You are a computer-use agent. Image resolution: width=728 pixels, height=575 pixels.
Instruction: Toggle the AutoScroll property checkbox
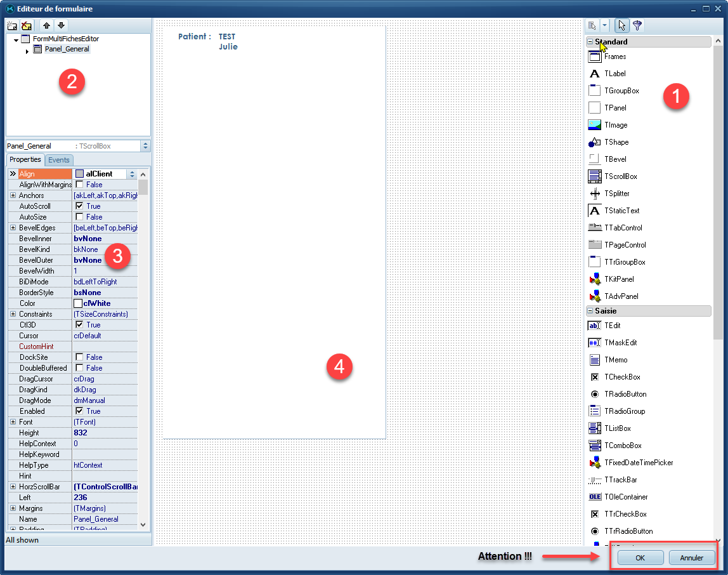pos(79,206)
